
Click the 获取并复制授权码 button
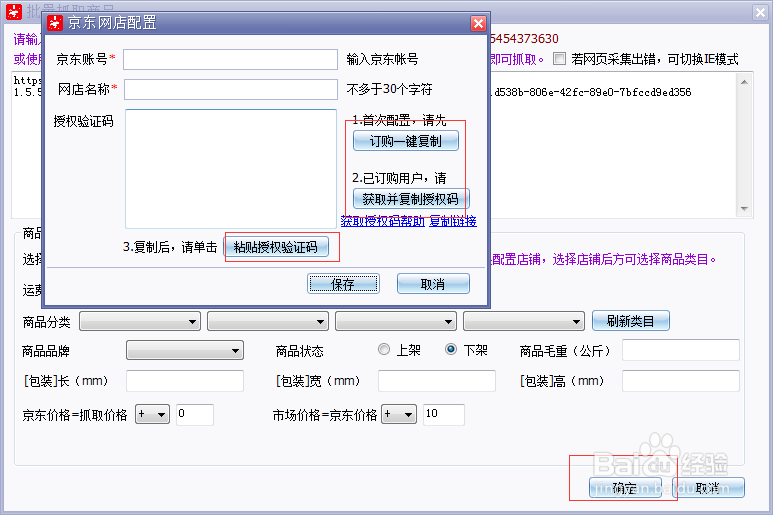tap(410, 199)
